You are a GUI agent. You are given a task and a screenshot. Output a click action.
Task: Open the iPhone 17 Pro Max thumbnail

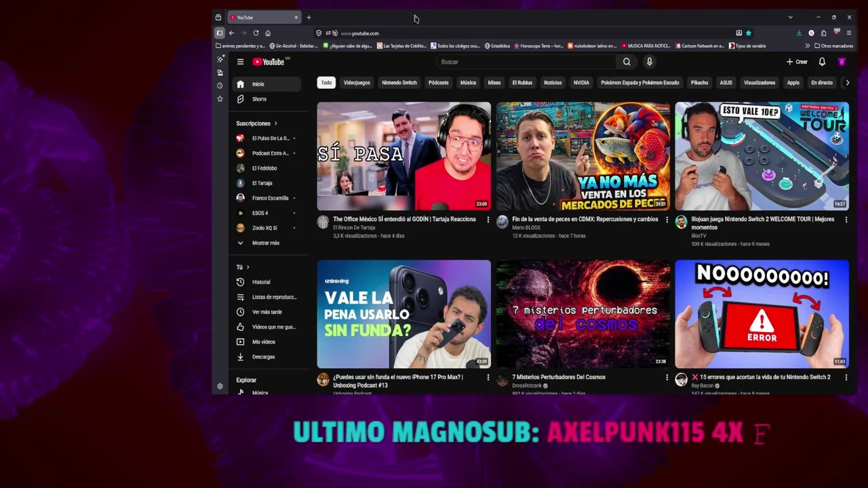[403, 314]
